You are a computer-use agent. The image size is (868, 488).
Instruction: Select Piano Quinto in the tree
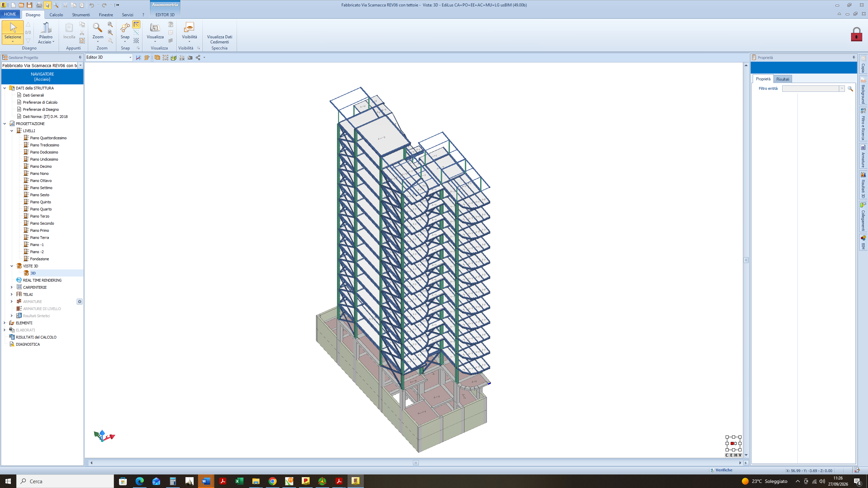40,202
